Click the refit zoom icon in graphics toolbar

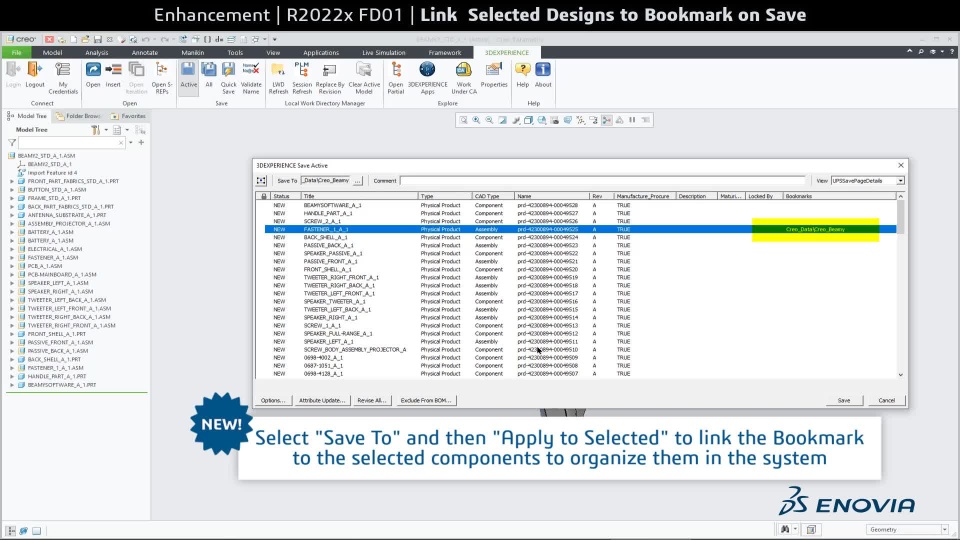[x=463, y=120]
